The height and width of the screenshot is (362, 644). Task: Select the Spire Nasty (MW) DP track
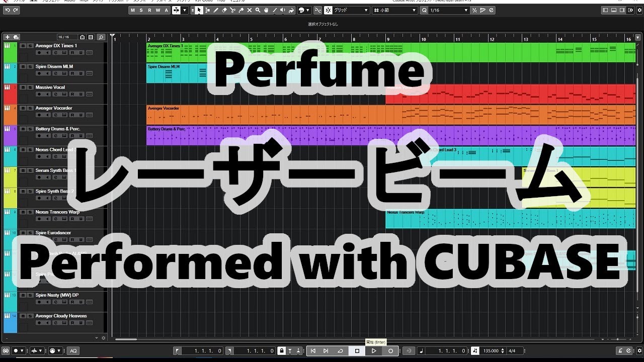pos(56,295)
